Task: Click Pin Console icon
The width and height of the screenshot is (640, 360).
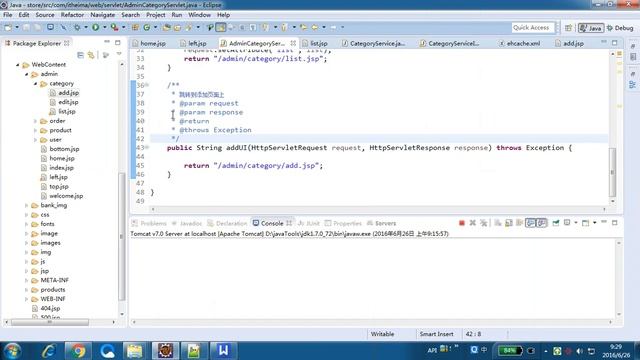Action: [x=556, y=223]
